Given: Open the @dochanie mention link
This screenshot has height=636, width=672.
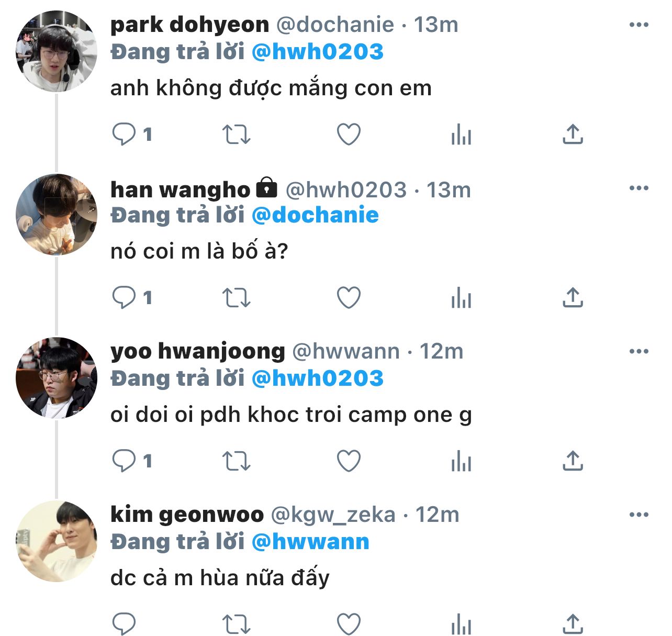Looking at the screenshot, I should [x=315, y=215].
